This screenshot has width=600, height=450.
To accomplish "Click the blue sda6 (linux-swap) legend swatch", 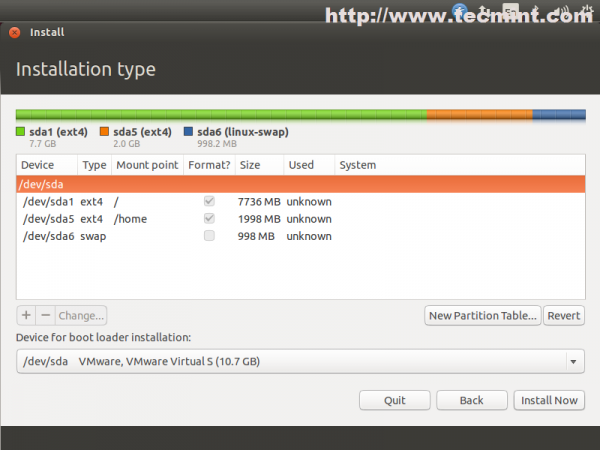I will coord(188,132).
